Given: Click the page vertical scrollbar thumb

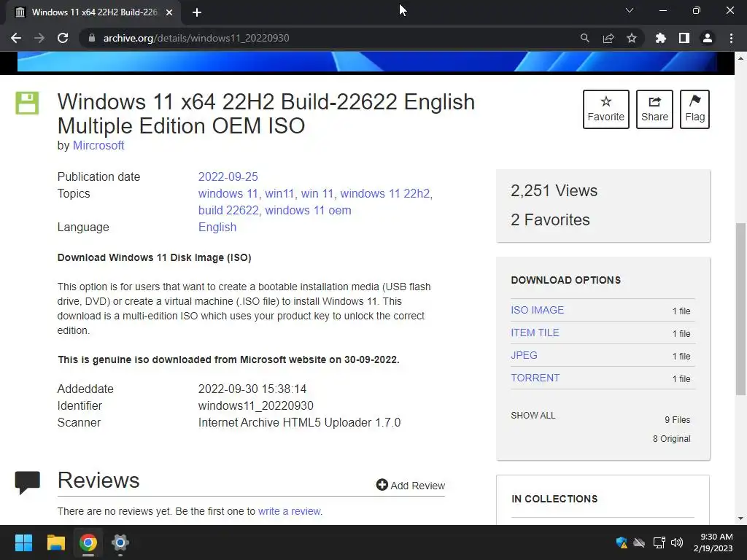Looking at the screenshot, I should pos(740,308).
